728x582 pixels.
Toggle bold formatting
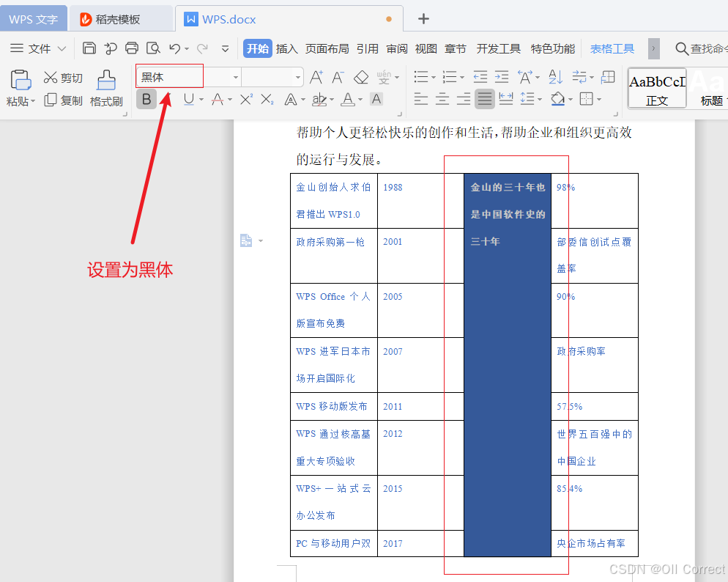146,99
